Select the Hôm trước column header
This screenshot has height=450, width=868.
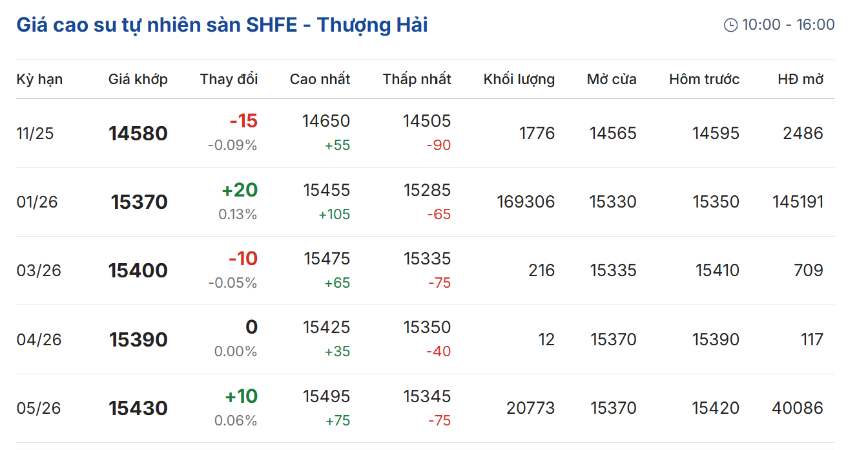click(704, 79)
